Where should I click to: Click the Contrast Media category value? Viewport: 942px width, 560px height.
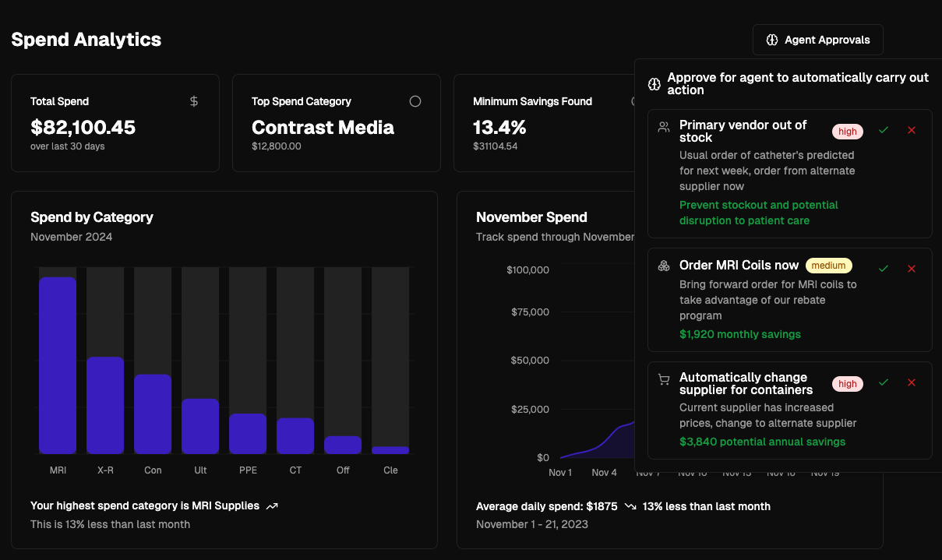(323, 127)
